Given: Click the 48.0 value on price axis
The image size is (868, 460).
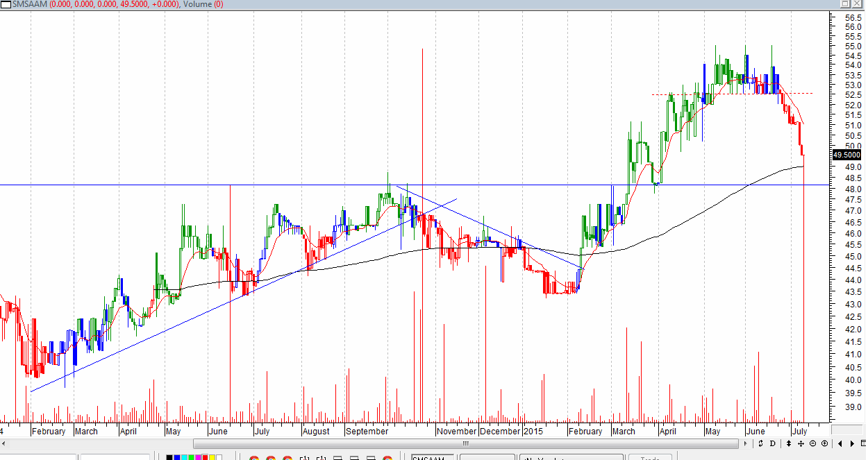Looking at the screenshot, I should pyautogui.click(x=853, y=189).
